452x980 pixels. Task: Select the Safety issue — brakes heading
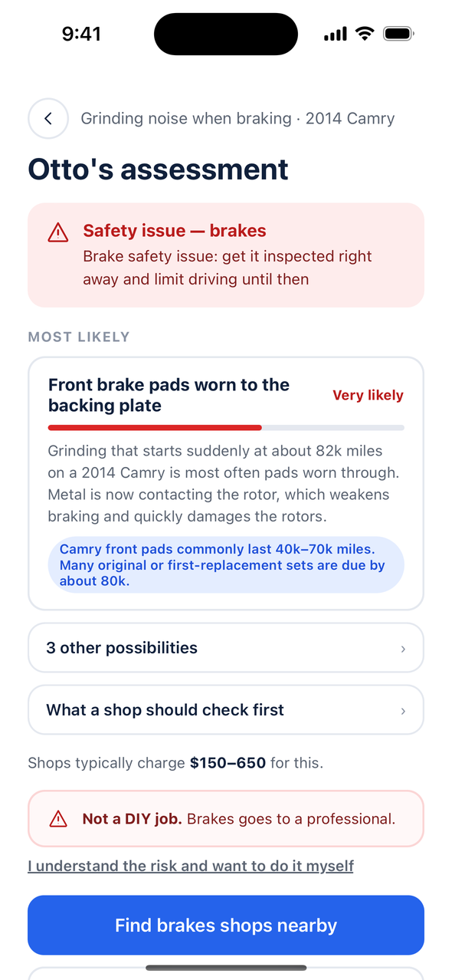pos(175,231)
